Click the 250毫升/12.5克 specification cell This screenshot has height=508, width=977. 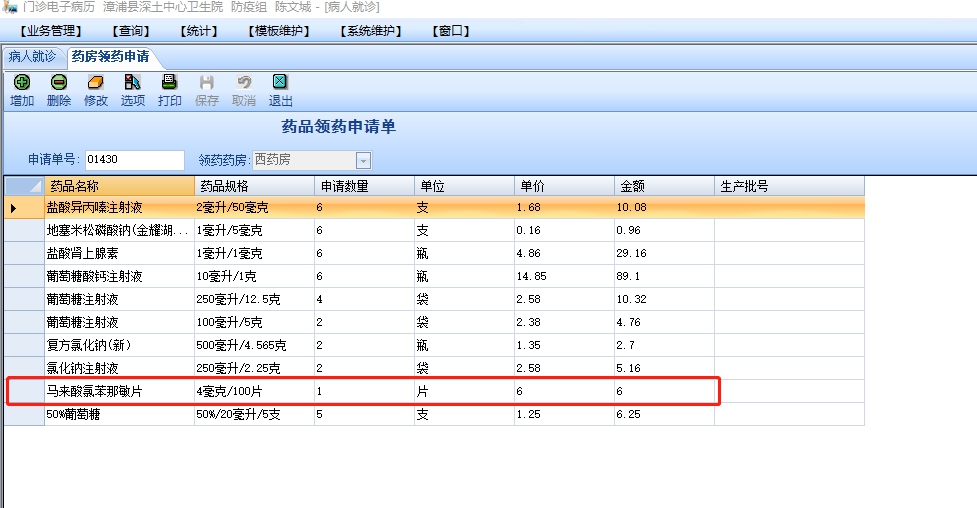click(x=254, y=299)
